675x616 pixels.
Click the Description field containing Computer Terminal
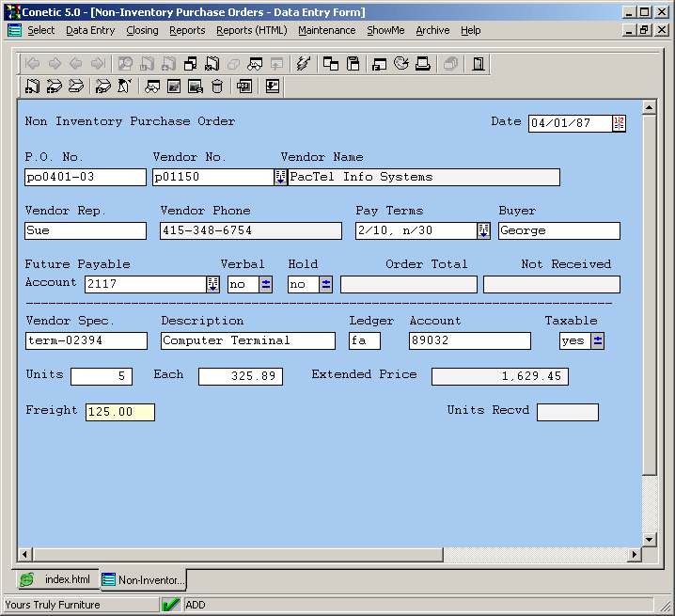[247, 340]
